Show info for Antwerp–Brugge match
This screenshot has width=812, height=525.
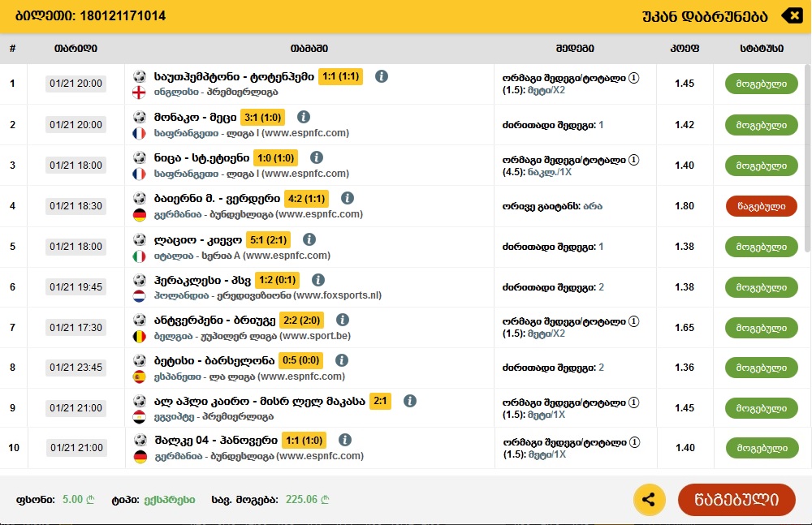pyautogui.click(x=343, y=321)
